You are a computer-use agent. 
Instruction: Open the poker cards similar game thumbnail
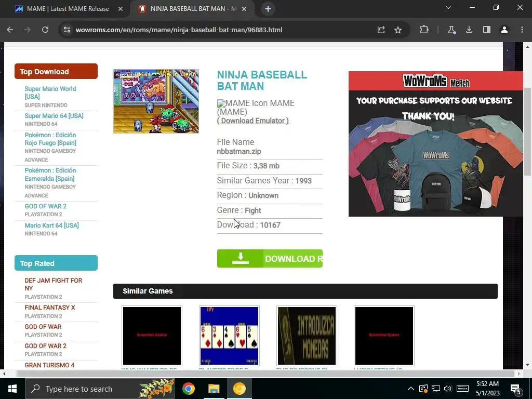pos(229,336)
